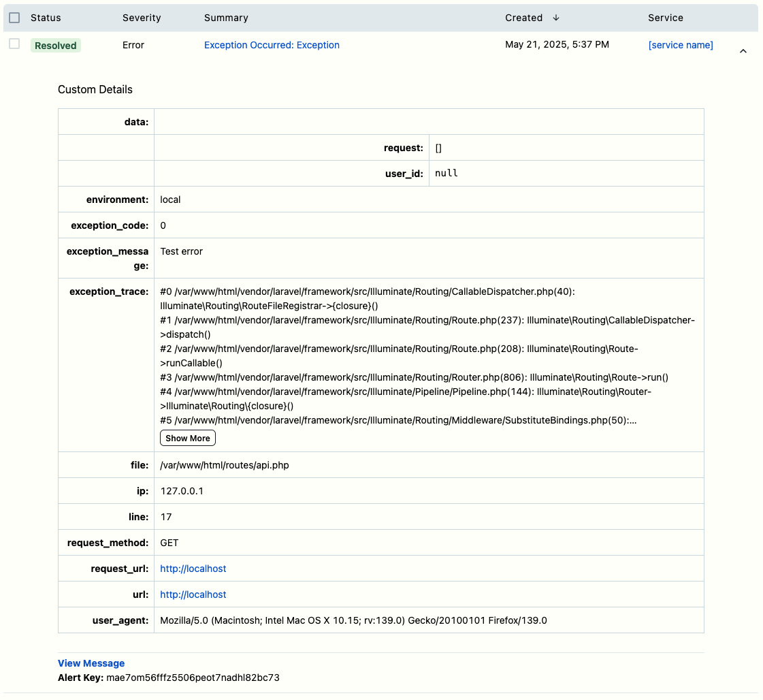Click the sort arrow beside Created
This screenshot has width=763, height=700.
[x=556, y=18]
